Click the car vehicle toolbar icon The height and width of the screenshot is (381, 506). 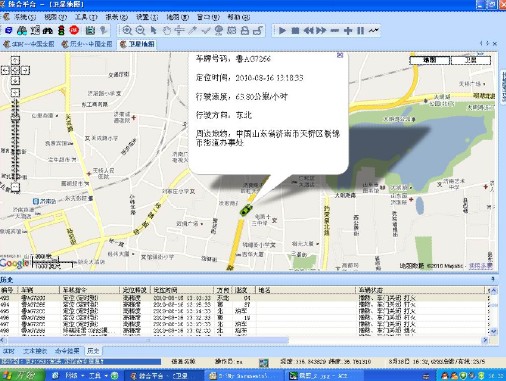(x=22, y=31)
